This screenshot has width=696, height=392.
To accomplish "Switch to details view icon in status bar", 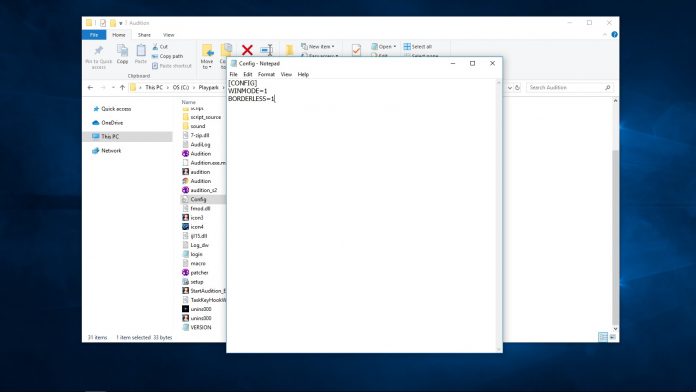I will (x=603, y=337).
